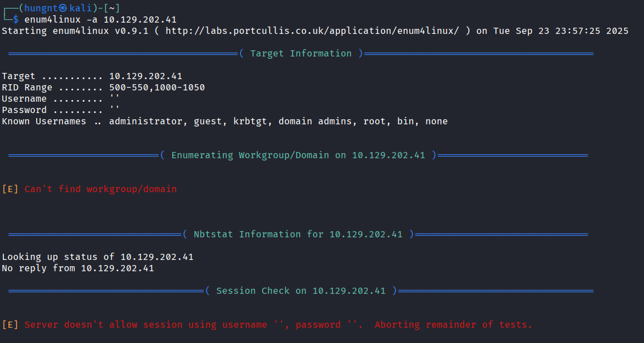Select the "hungnt" username in the prompt
The width and height of the screenshot is (644, 343).
point(41,8)
